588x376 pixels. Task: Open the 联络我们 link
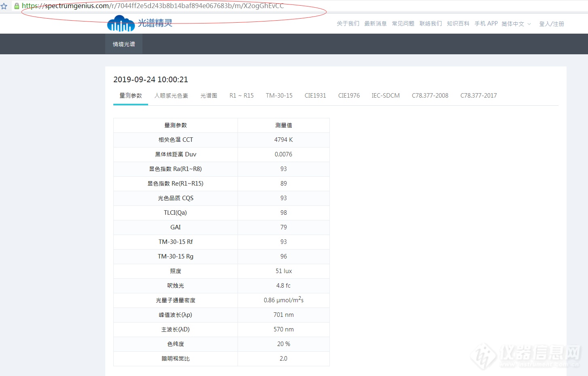[x=431, y=23]
